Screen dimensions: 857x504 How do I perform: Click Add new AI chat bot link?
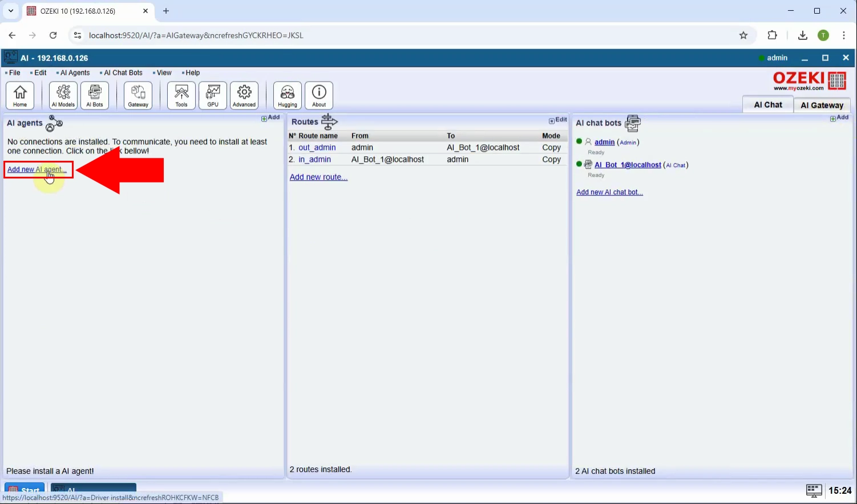coord(609,192)
